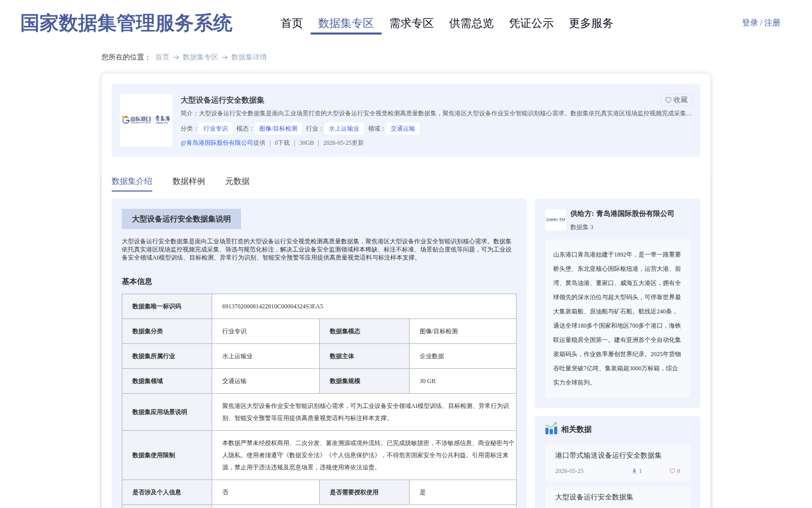Click 供给方: 青岛港国际股份有限公司 supplier name
The width and height of the screenshot is (812, 508).
click(x=622, y=214)
